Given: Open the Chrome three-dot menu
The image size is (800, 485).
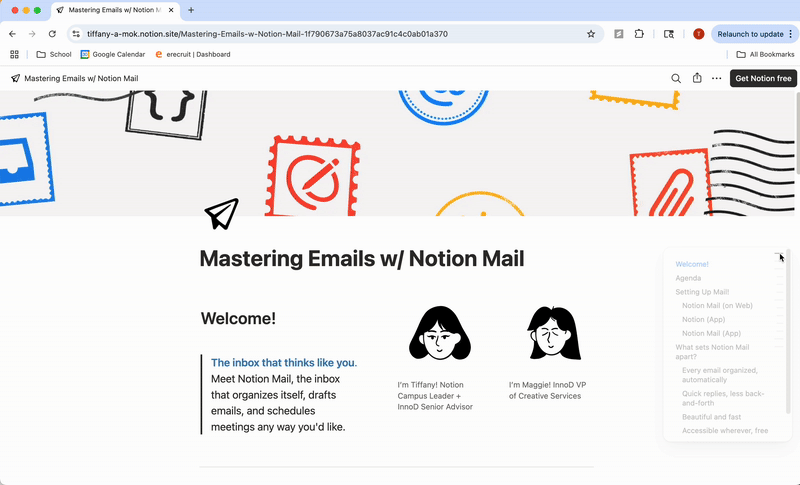Looking at the screenshot, I should 790,34.
